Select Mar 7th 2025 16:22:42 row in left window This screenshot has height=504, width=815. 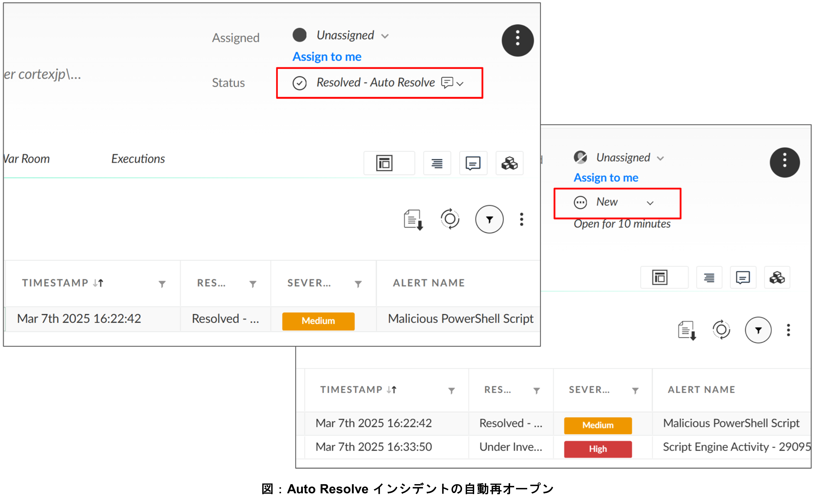[x=272, y=319]
